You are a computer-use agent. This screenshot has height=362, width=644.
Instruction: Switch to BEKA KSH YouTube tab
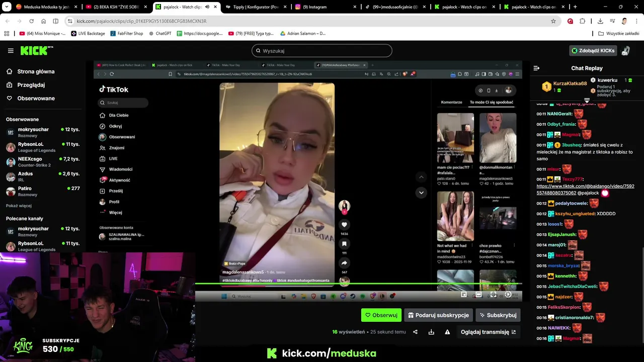(116, 7)
